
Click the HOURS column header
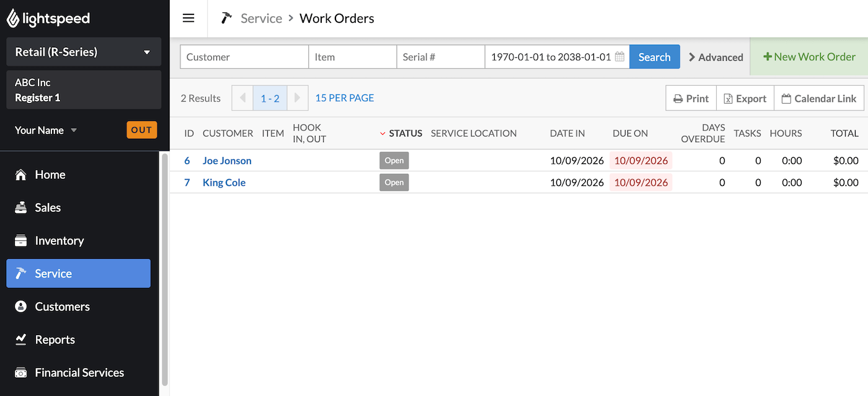tap(786, 133)
